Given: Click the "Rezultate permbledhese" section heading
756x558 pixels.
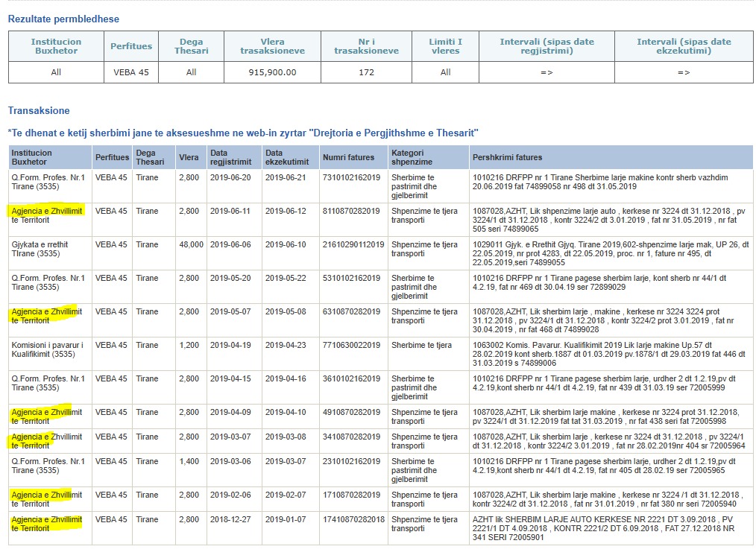Looking at the screenshot, I should [63, 19].
